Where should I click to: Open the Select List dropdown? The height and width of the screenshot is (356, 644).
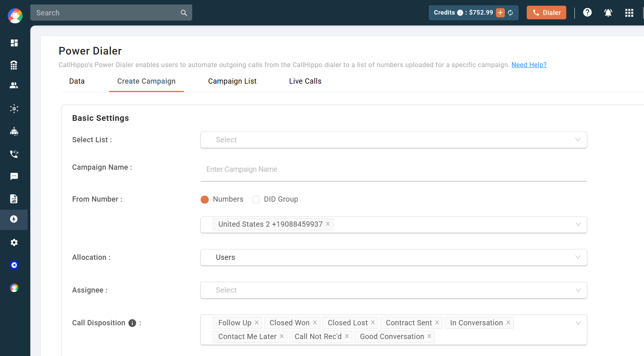(394, 140)
